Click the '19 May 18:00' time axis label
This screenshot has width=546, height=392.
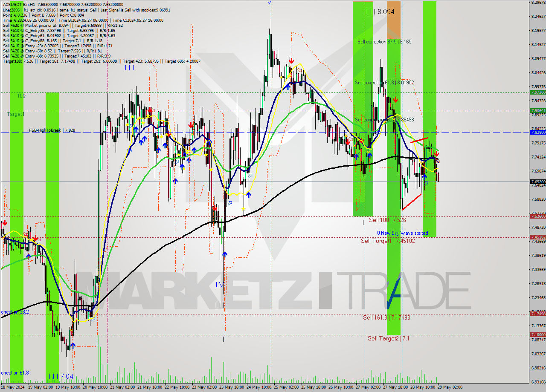pos(67,387)
